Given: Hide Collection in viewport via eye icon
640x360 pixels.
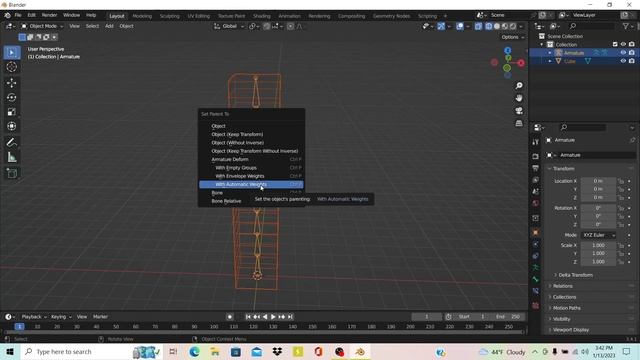Looking at the screenshot, I should [623, 44].
